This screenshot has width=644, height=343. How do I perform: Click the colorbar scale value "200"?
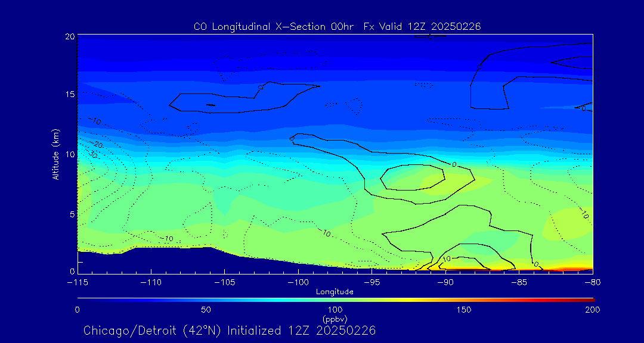click(x=593, y=310)
